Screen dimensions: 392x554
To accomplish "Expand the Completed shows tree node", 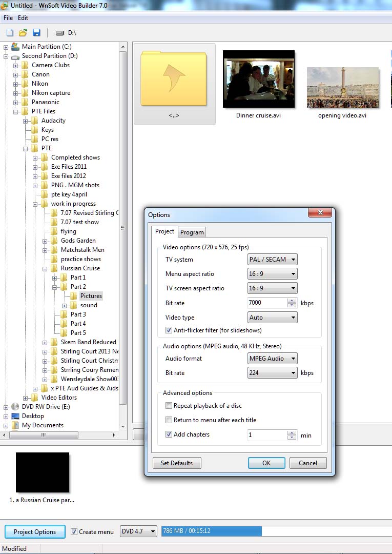I will pyautogui.click(x=35, y=157).
